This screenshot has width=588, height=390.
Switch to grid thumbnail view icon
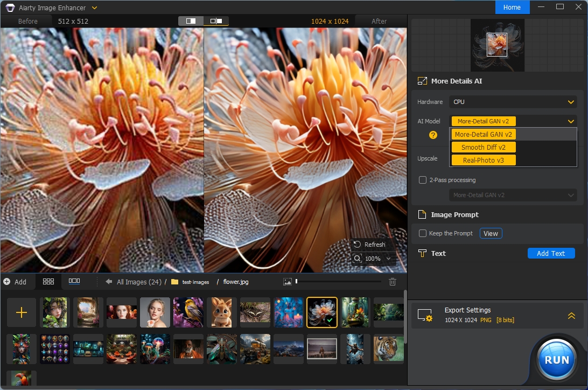tap(48, 281)
